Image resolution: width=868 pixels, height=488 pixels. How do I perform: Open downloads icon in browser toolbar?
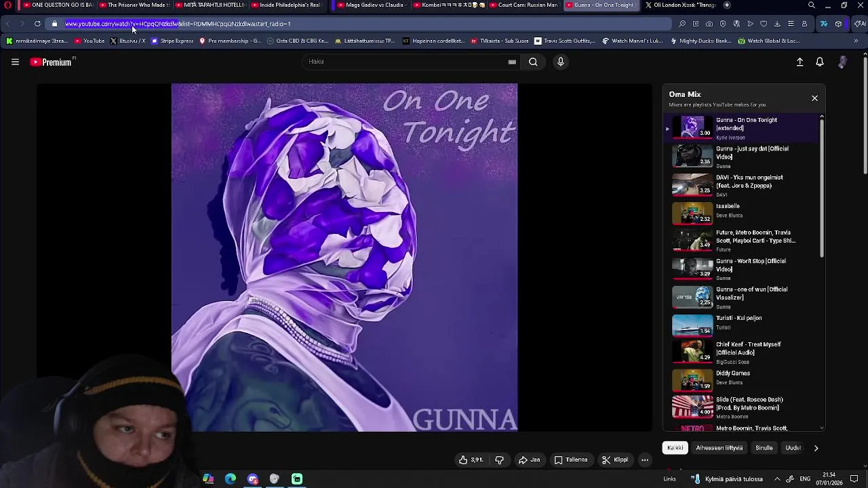777,24
